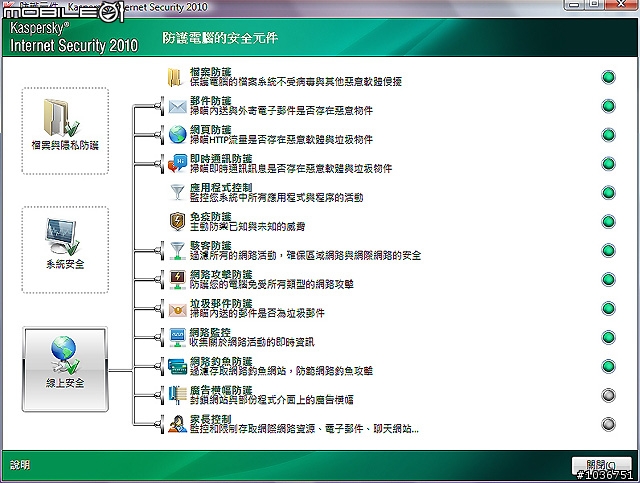640x483 pixels.
Task: Toggle the 垃圾郵件防護 status indicator
Action: pos(608,308)
